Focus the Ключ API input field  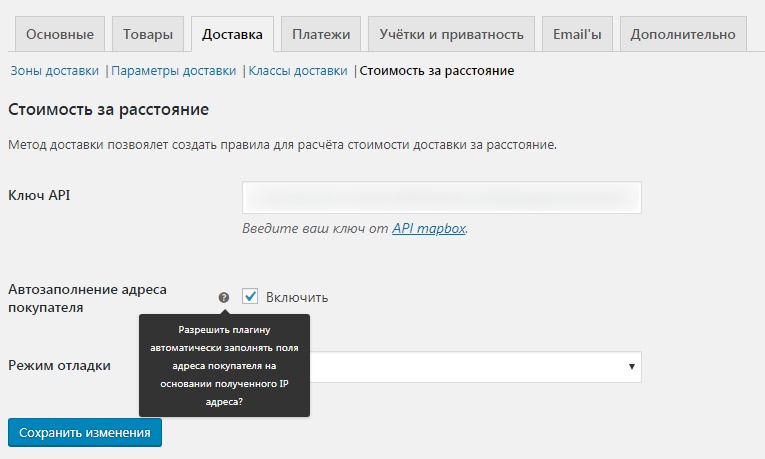tap(442, 198)
